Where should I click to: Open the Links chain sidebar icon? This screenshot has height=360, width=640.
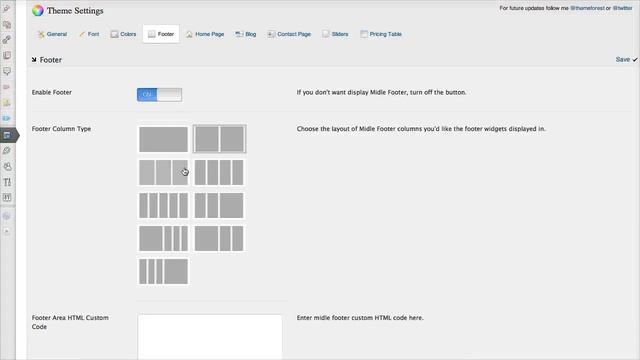7,40
